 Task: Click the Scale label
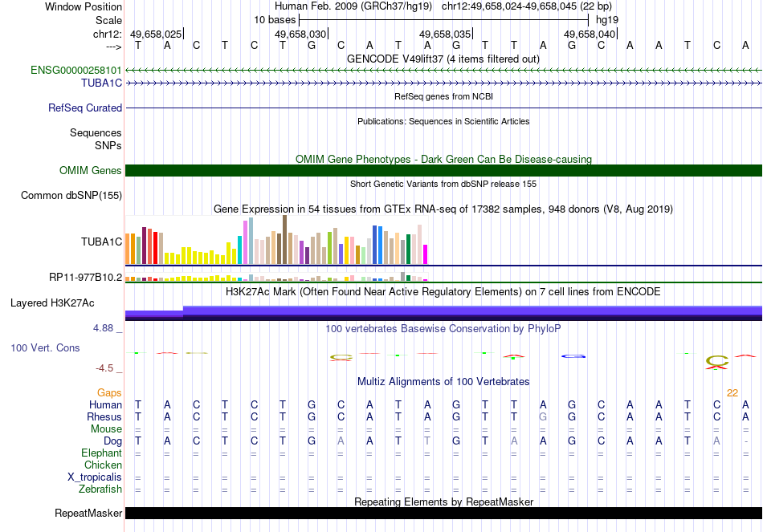(x=108, y=20)
